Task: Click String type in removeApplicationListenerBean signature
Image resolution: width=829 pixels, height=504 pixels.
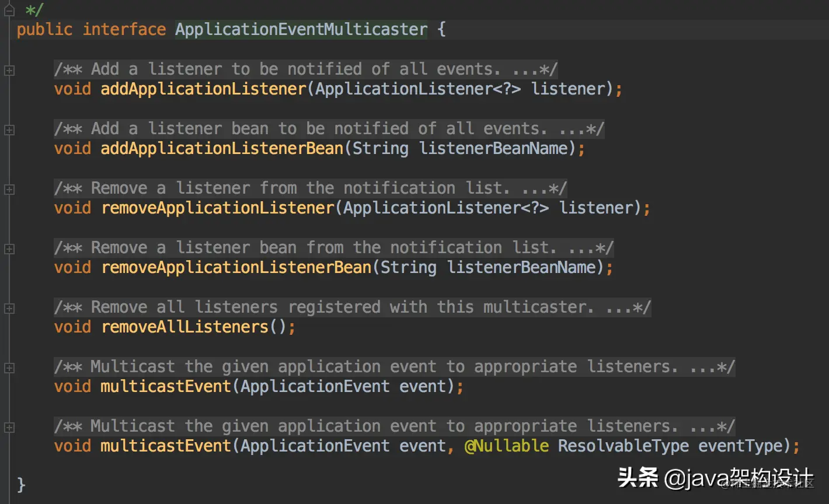Action: [x=409, y=268]
